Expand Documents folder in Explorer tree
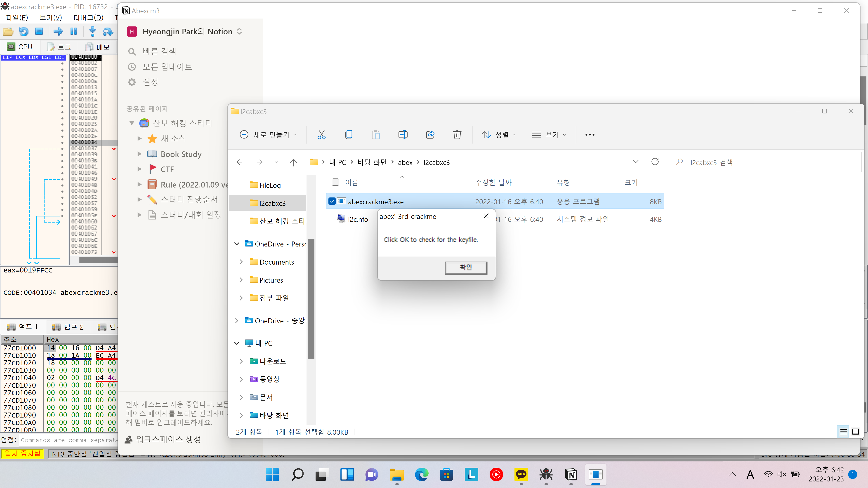The height and width of the screenshot is (488, 868). click(x=241, y=262)
